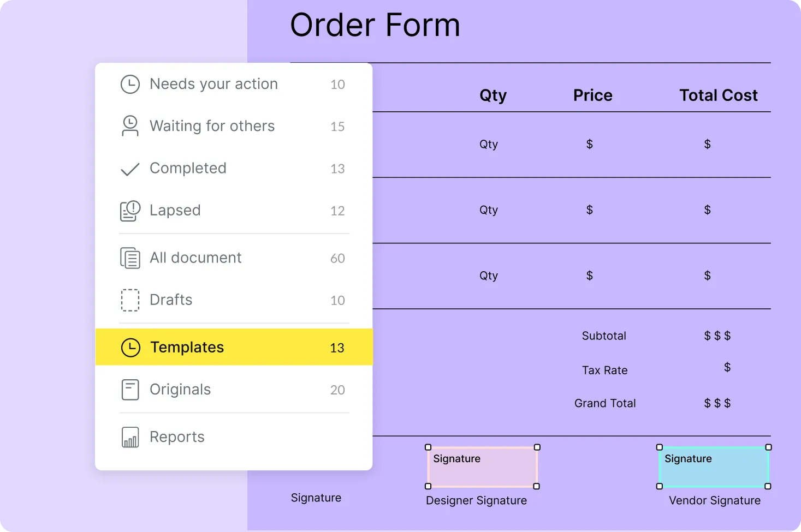Open Reports via the bar chart icon
The height and width of the screenshot is (532, 801).
[130, 437]
